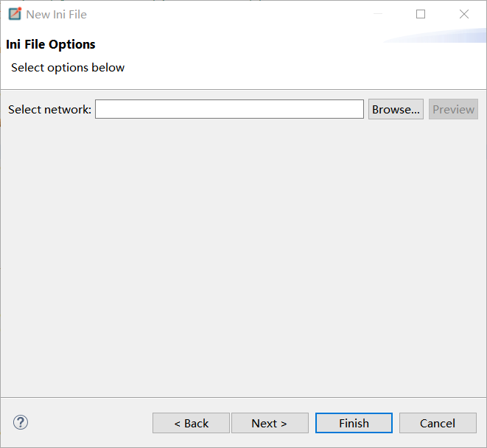Click the "Select network:" label

[x=49, y=109]
